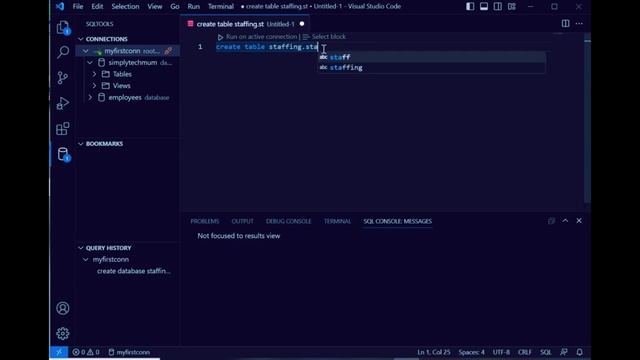This screenshot has height=360, width=640.
Task: Open Source Control view icon
Action: [x=63, y=78]
